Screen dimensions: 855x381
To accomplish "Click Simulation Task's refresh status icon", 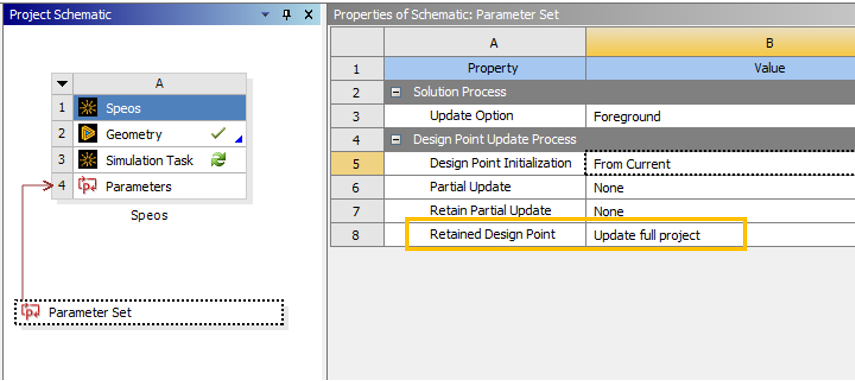I will pyautogui.click(x=218, y=160).
